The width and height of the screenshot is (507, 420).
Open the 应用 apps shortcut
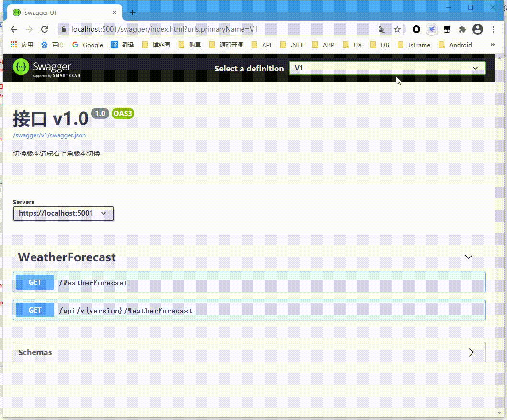tap(22, 45)
